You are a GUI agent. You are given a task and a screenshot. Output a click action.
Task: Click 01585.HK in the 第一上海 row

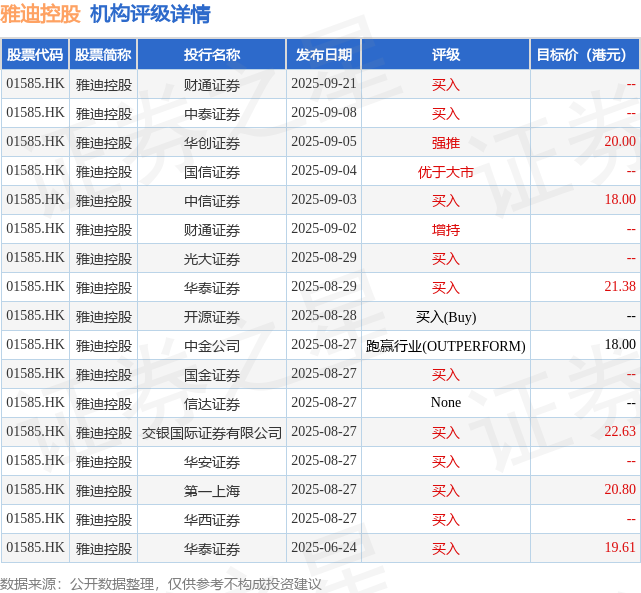[35, 490]
